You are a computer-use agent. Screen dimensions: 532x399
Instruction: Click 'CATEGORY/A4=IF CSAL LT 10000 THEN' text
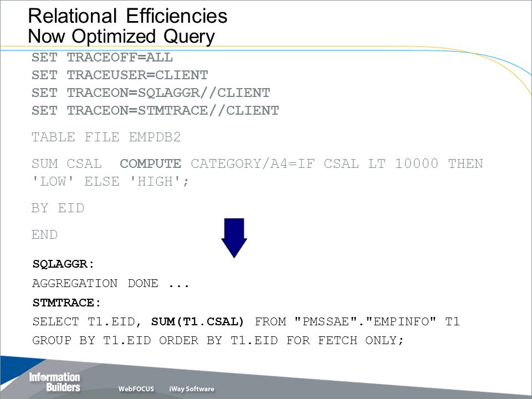[x=336, y=164]
